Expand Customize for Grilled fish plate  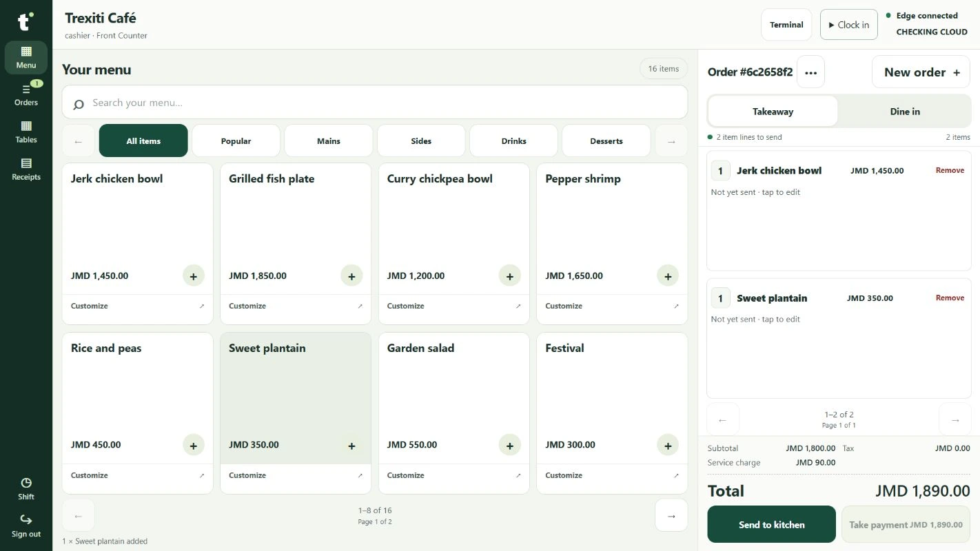pyautogui.click(x=296, y=306)
